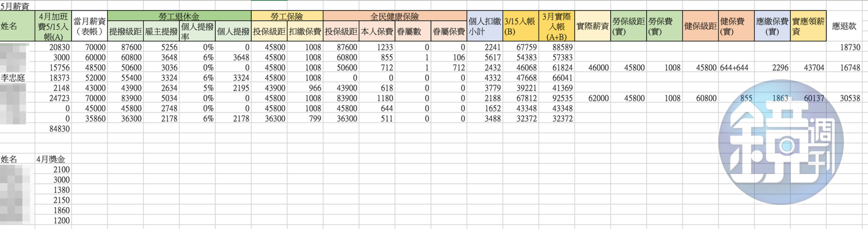This screenshot has width=868, height=229.
Task: Select the deduction subtotal 5617
Action: point(484,57)
